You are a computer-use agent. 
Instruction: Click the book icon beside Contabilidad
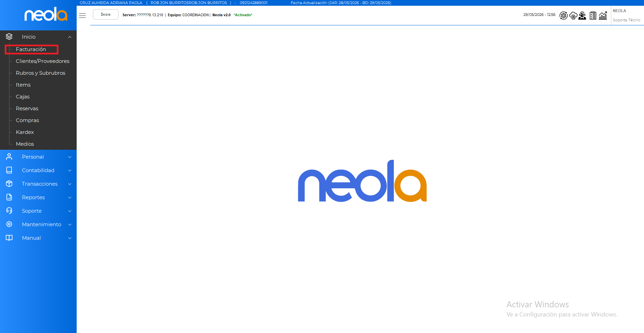pos(9,170)
